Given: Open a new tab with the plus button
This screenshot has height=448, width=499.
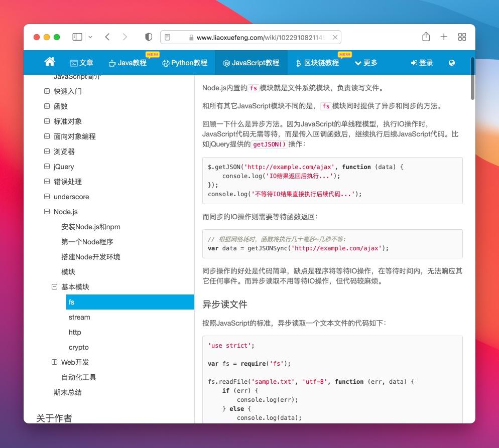Looking at the screenshot, I should tap(444, 37).
